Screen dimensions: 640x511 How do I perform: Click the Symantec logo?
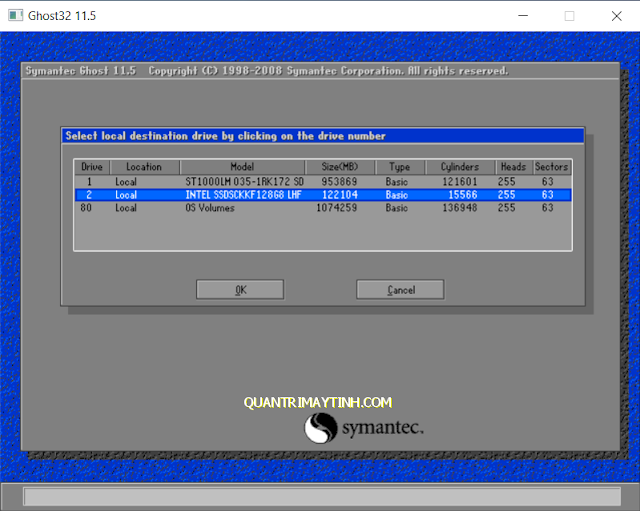click(364, 428)
